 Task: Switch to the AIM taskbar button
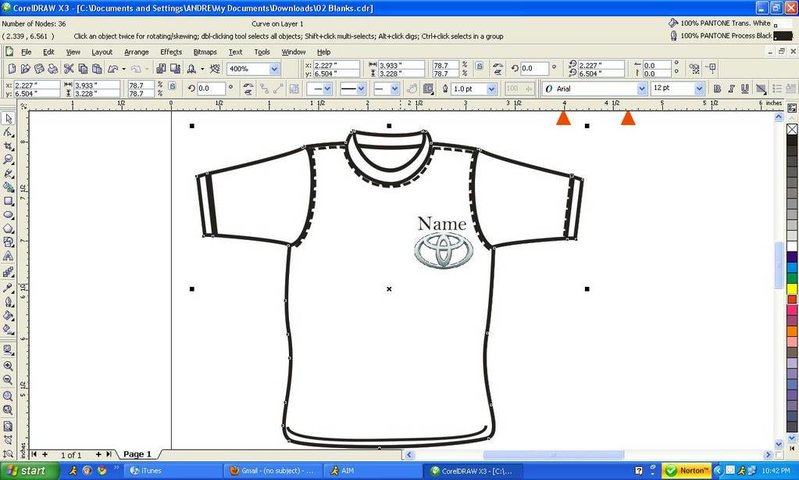tap(372, 470)
